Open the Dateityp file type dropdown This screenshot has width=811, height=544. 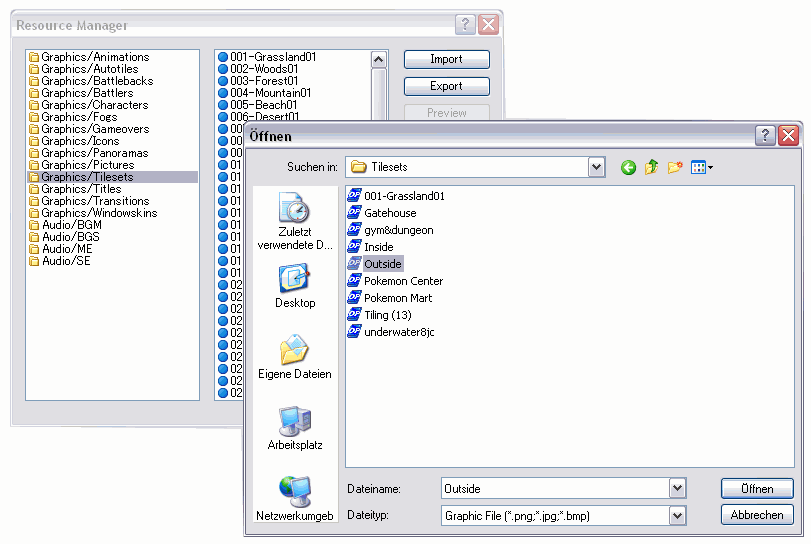678,515
